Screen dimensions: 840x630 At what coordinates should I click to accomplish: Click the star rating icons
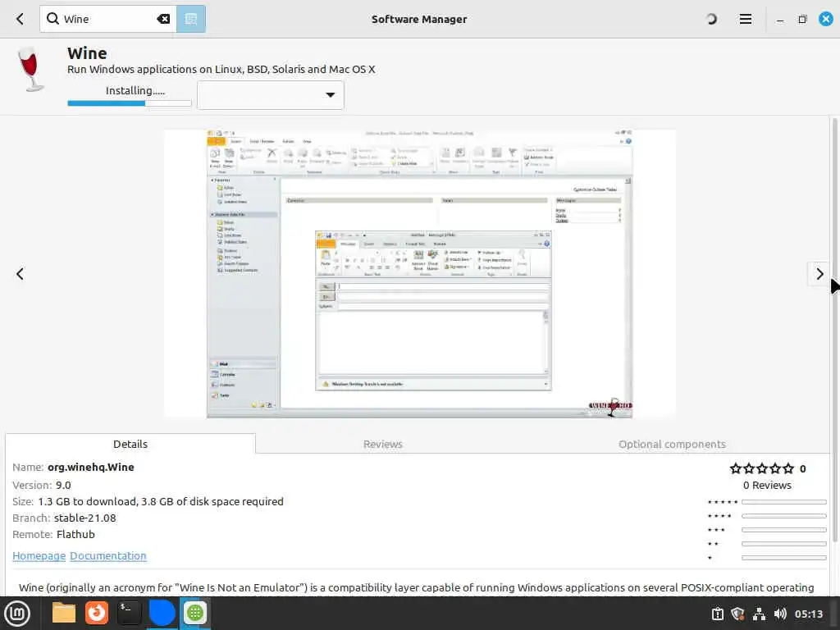(x=762, y=468)
